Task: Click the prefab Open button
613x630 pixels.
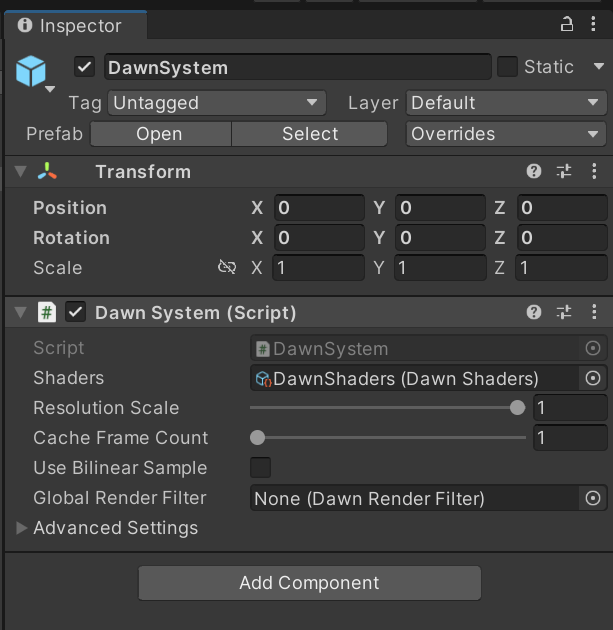Action: pos(160,134)
